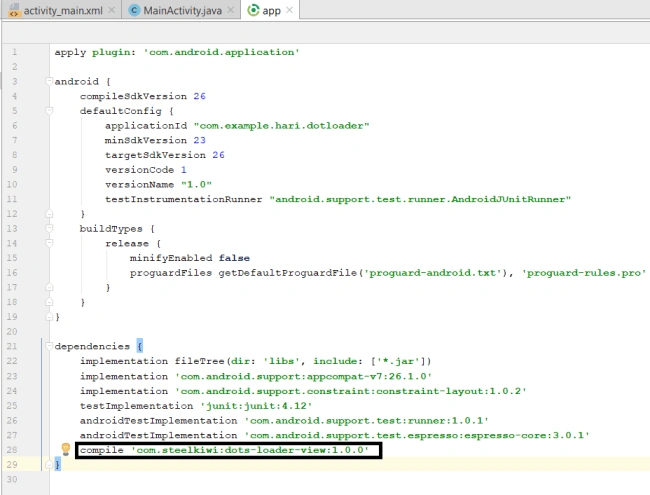Click the fold end marker on line 12
Image resolution: width=650 pixels, height=495 pixels.
[49, 214]
